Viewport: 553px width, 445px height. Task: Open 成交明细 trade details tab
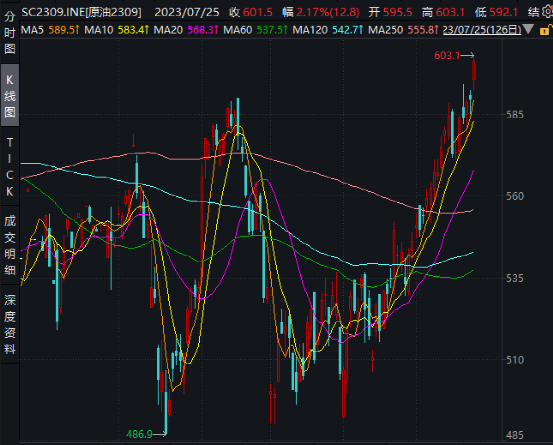pyautogui.click(x=10, y=245)
